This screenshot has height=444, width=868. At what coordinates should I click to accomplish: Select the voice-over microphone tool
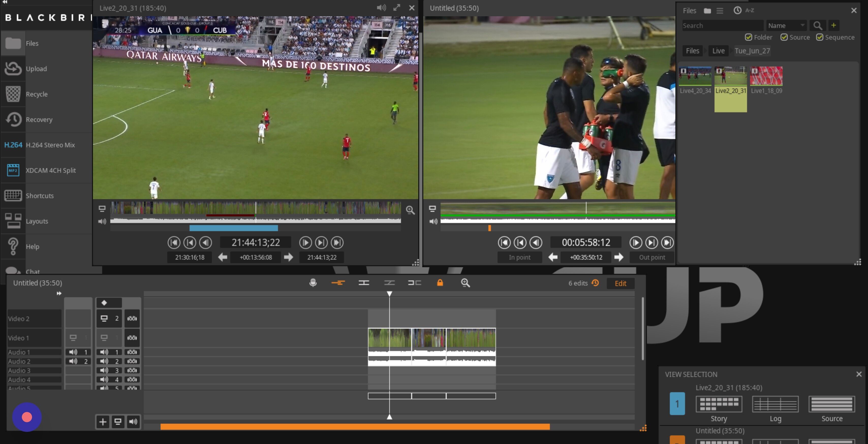tap(313, 283)
